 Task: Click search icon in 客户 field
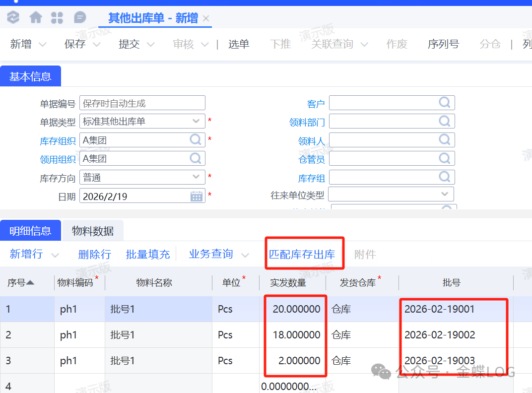(x=445, y=103)
